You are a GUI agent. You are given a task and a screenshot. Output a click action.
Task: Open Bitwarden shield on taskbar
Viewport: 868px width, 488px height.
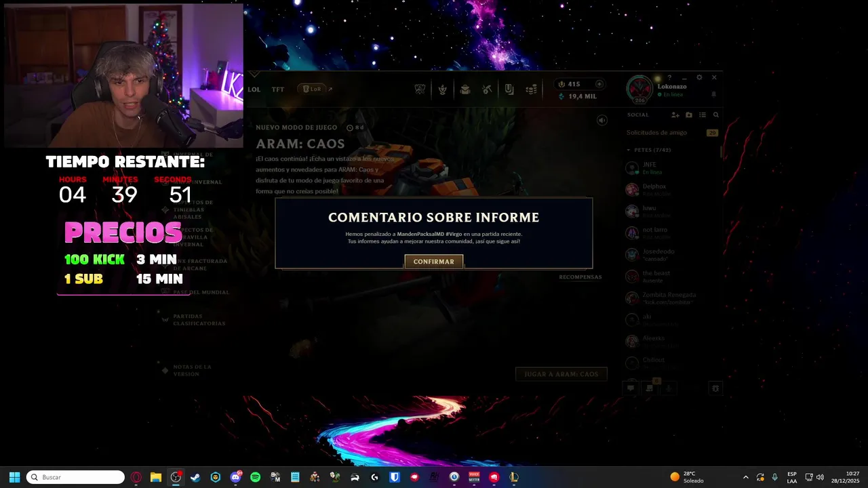[395, 477]
